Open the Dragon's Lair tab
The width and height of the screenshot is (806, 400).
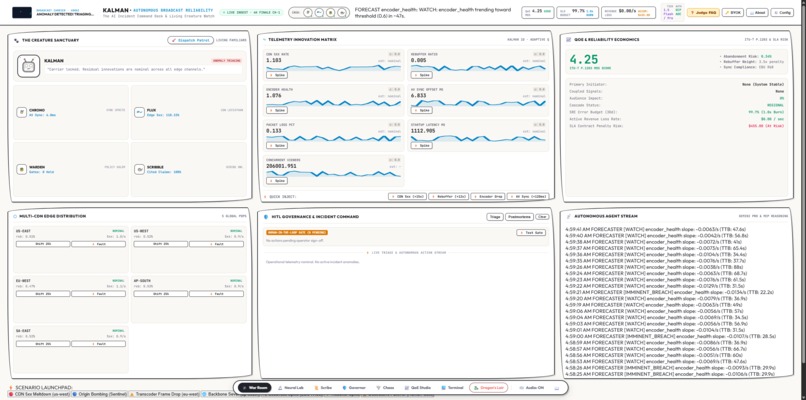[489, 388]
